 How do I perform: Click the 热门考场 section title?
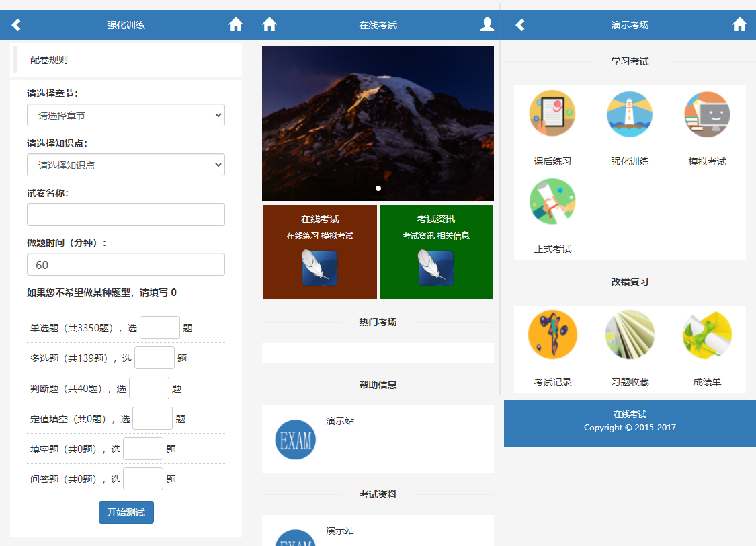click(378, 322)
